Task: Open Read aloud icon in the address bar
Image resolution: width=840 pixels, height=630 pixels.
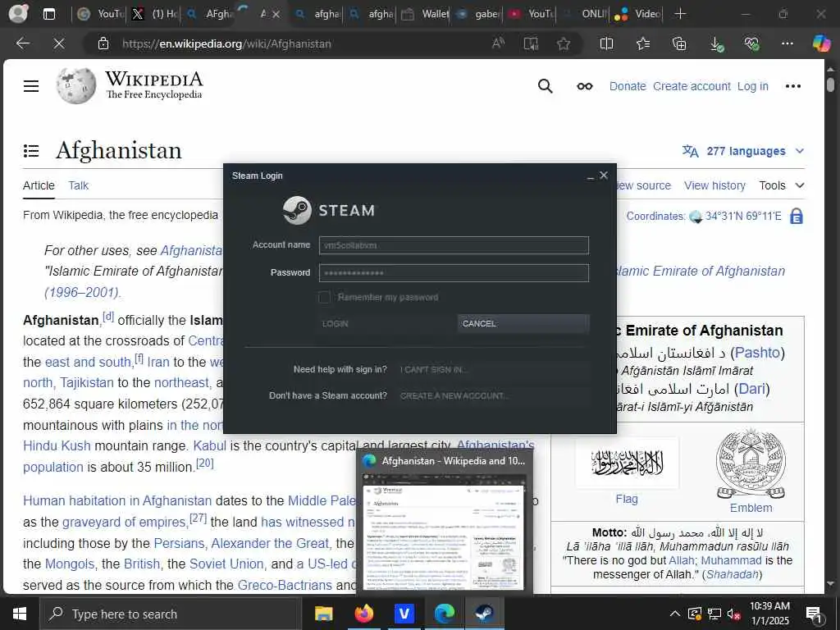Action: coord(498,43)
